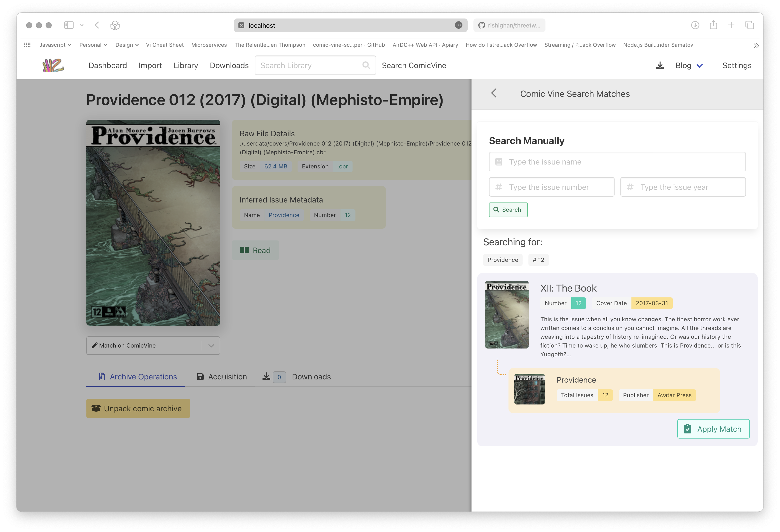Click the magnifier icon in Search Library

tap(366, 65)
